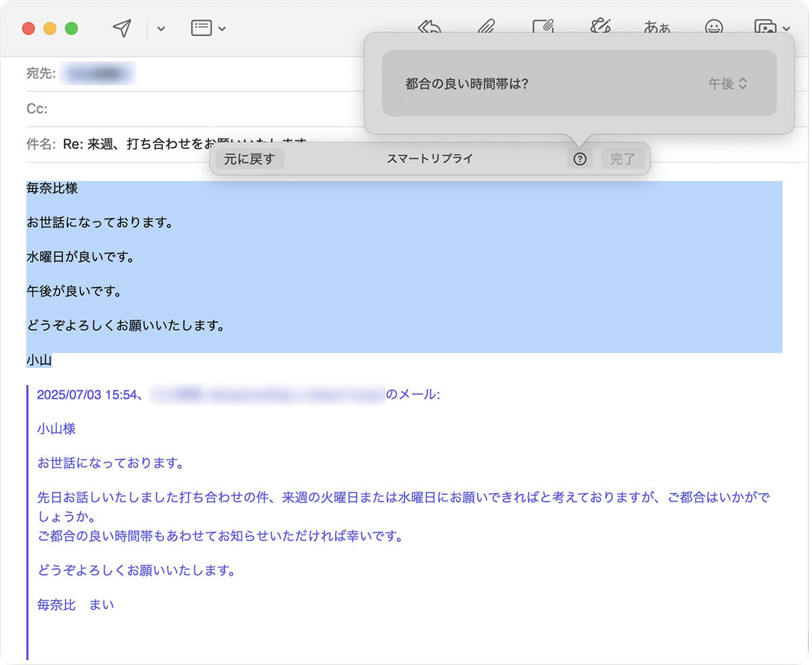Click the signature 小山 in reply
812x665 pixels.
click(x=39, y=361)
